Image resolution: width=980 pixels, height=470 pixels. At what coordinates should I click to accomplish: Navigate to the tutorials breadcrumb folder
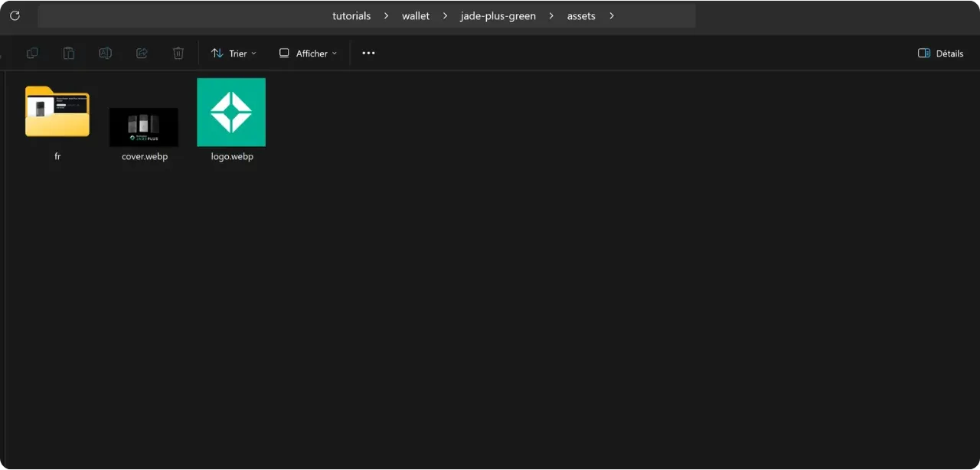coord(351,16)
